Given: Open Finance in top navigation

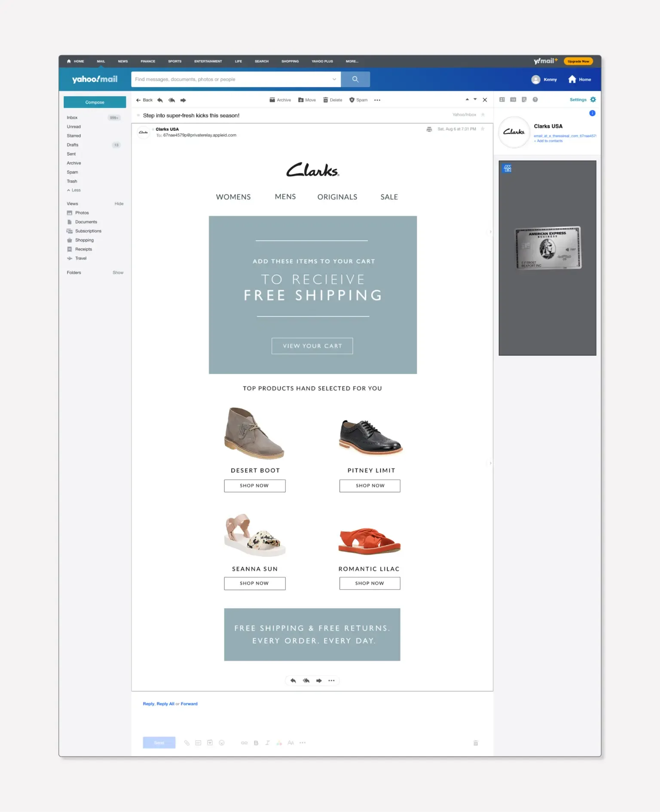Looking at the screenshot, I should point(148,61).
